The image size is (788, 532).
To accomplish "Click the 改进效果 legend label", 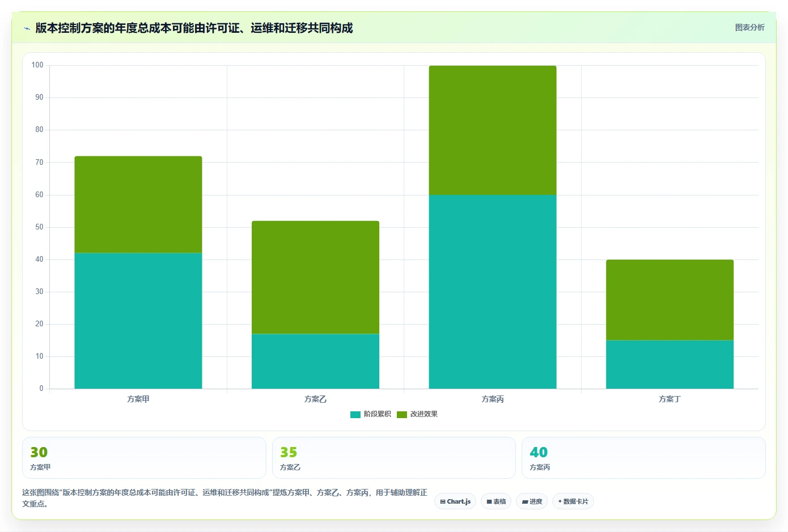I will tap(424, 414).
